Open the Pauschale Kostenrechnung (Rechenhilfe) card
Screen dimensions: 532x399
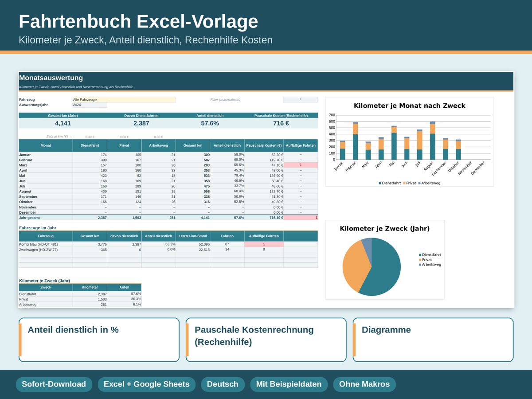click(x=266, y=340)
